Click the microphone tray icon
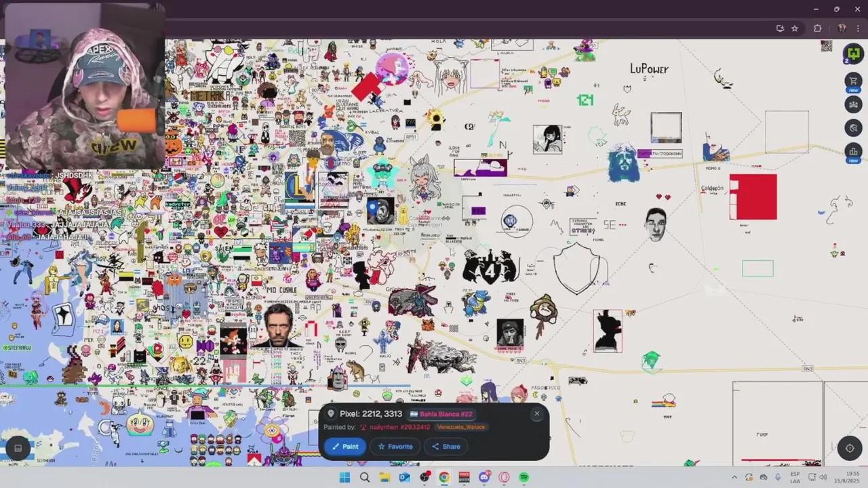Screen dimensions: 868x488 pos(778,477)
